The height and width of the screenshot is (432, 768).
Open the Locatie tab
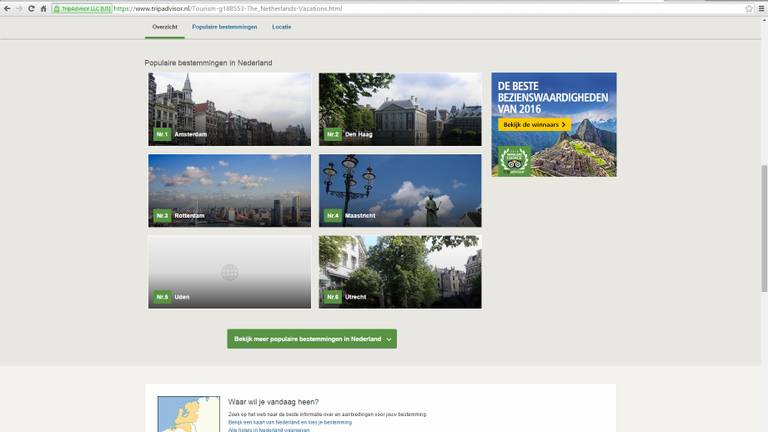tap(282, 27)
